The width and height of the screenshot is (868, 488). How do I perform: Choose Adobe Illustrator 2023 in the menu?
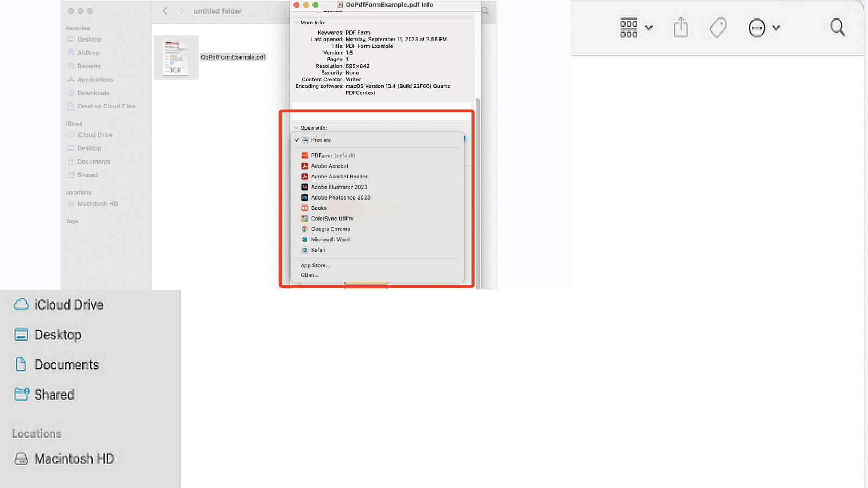tap(378, 187)
